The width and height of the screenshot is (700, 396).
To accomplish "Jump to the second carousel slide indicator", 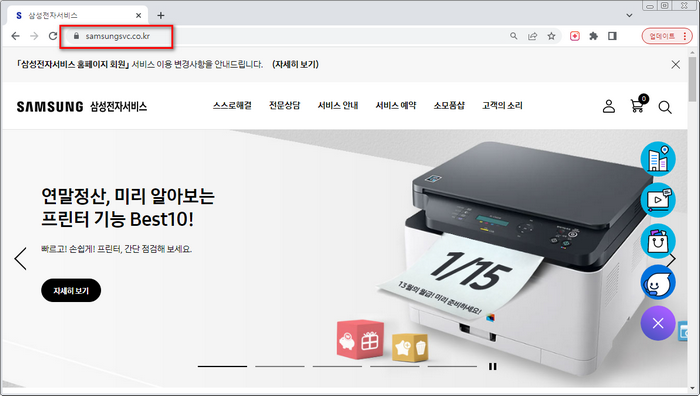I will tap(280, 367).
